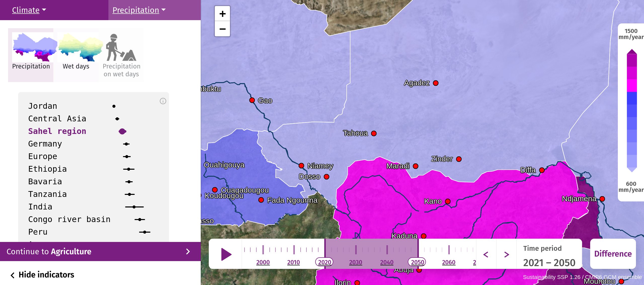Click the Niamey city marker
The image size is (644, 285).
tap(301, 166)
